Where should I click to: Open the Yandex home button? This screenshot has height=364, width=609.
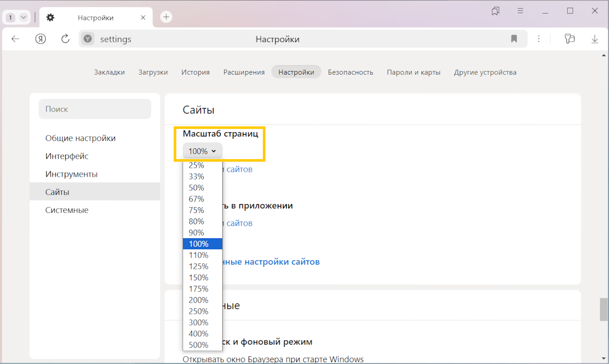pyautogui.click(x=41, y=39)
